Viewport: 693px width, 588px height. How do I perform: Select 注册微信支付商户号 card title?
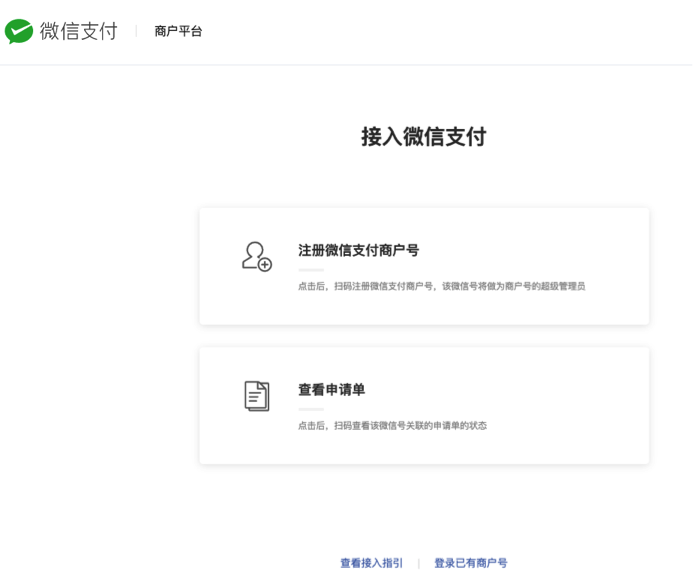click(x=358, y=250)
